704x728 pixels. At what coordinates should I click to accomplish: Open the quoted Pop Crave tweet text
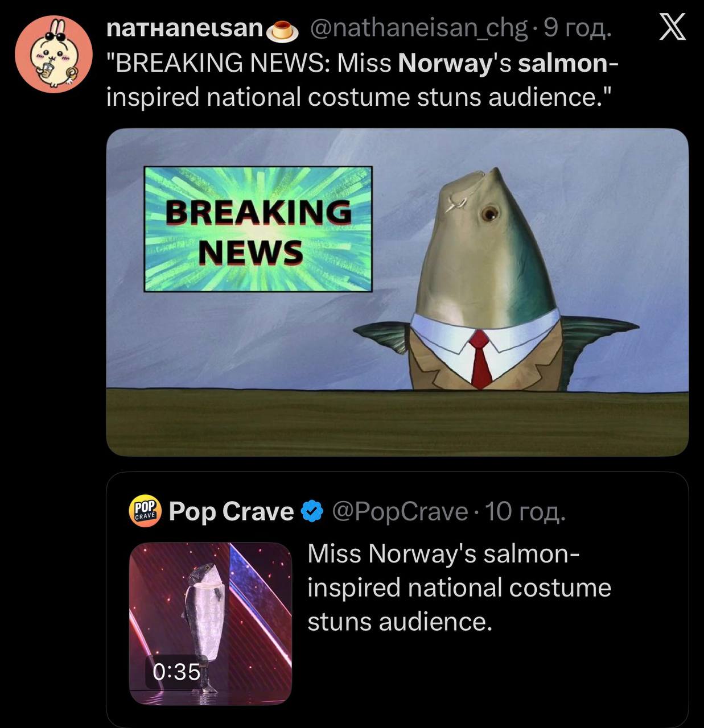click(x=459, y=588)
